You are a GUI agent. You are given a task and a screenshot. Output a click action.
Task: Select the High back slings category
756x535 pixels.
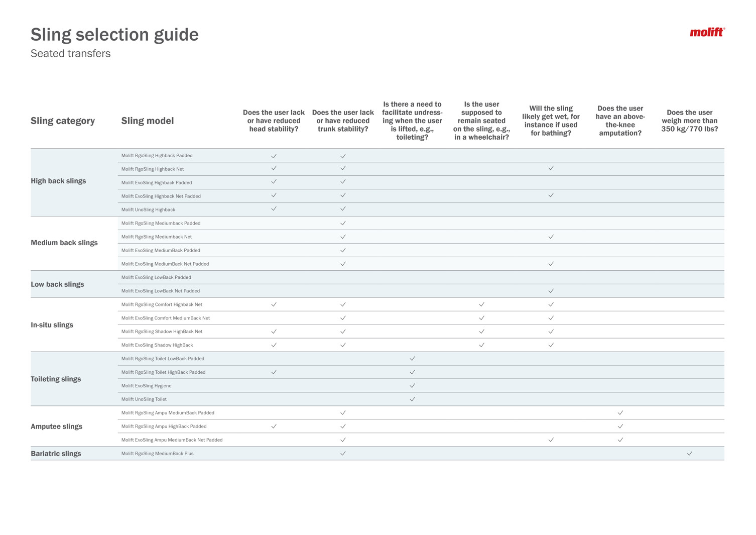coord(58,181)
